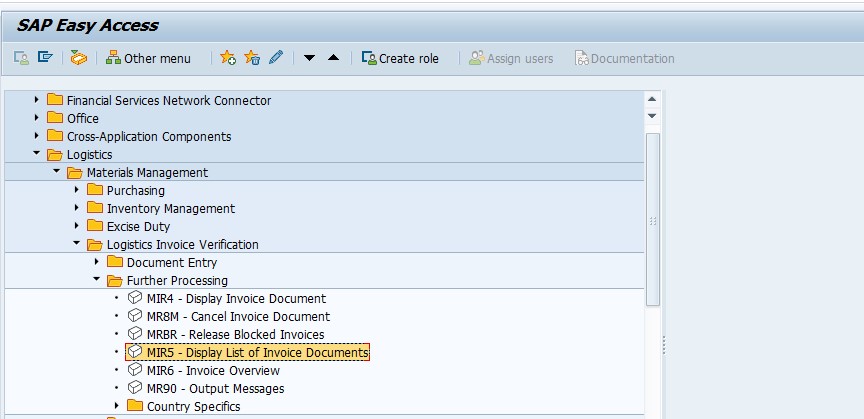Expand Cross-Application Components node
The height and width of the screenshot is (419, 864).
[x=36, y=136]
